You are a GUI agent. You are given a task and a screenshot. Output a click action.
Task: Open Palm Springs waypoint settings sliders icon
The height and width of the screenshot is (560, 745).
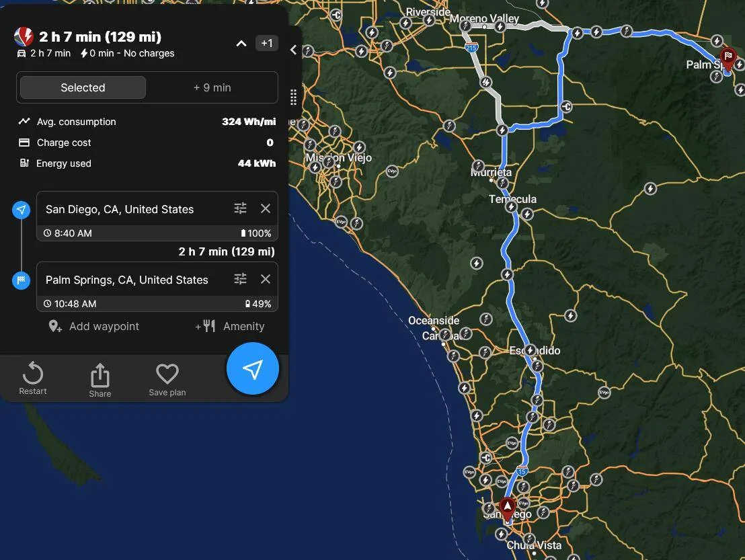click(x=241, y=279)
